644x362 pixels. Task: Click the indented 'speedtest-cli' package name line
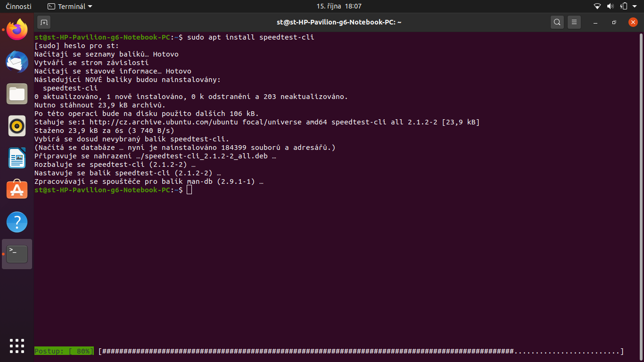click(x=70, y=88)
